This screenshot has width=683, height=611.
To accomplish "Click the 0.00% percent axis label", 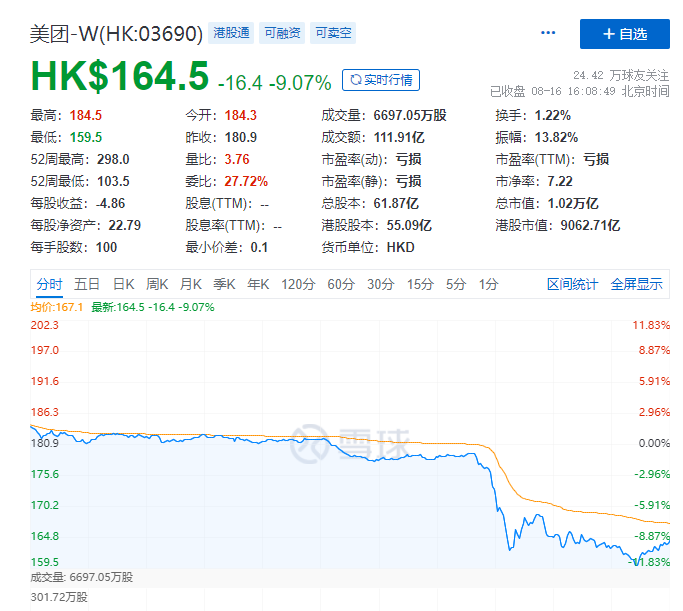I will point(654,443).
